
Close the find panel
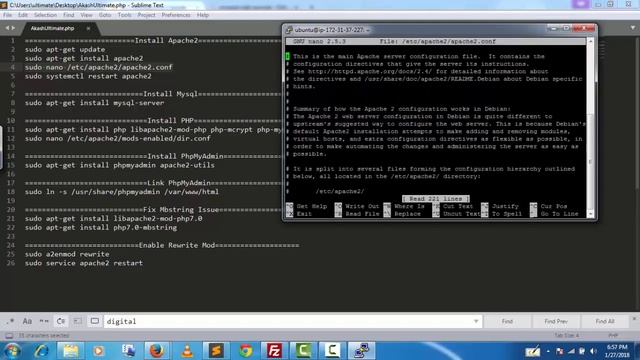click(634, 319)
